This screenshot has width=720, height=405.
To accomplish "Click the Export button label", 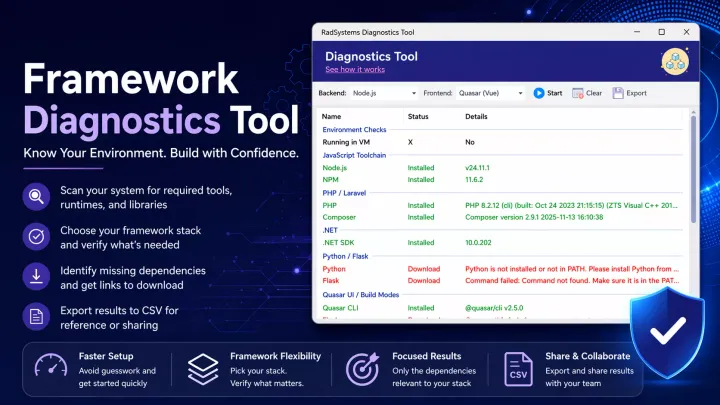I will 636,93.
